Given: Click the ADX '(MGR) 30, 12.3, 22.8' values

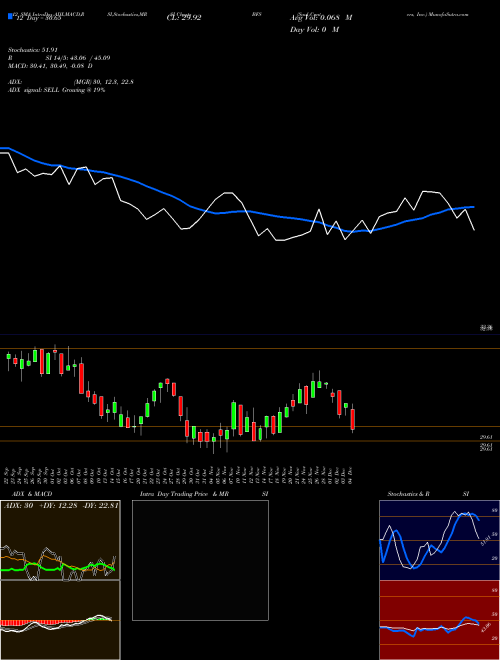Looking at the screenshot, I should pyautogui.click(x=104, y=82).
